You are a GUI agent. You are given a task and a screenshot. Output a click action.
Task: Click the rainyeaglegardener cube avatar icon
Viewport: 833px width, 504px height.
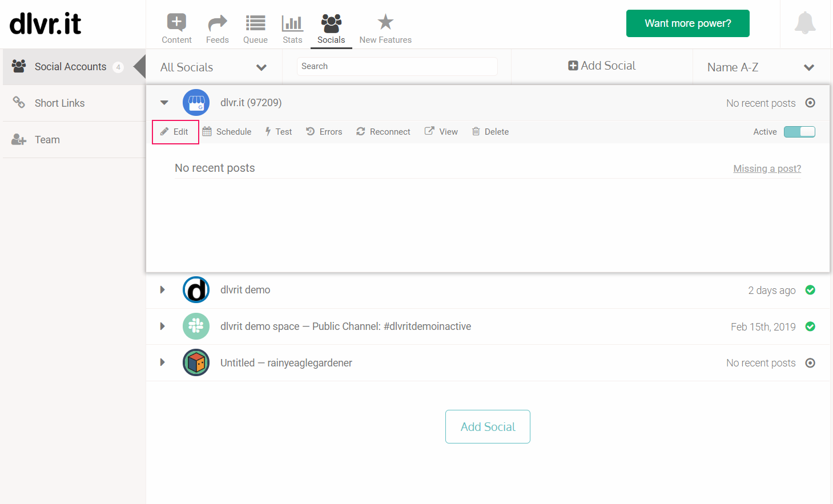[x=196, y=362]
